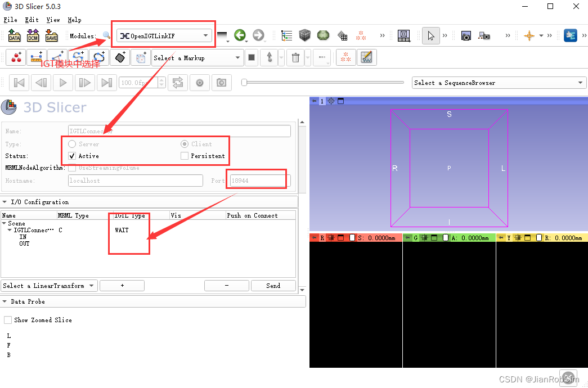The width and height of the screenshot is (588, 388).
Task: Click the screenshot capture icon
Action: pos(466,35)
